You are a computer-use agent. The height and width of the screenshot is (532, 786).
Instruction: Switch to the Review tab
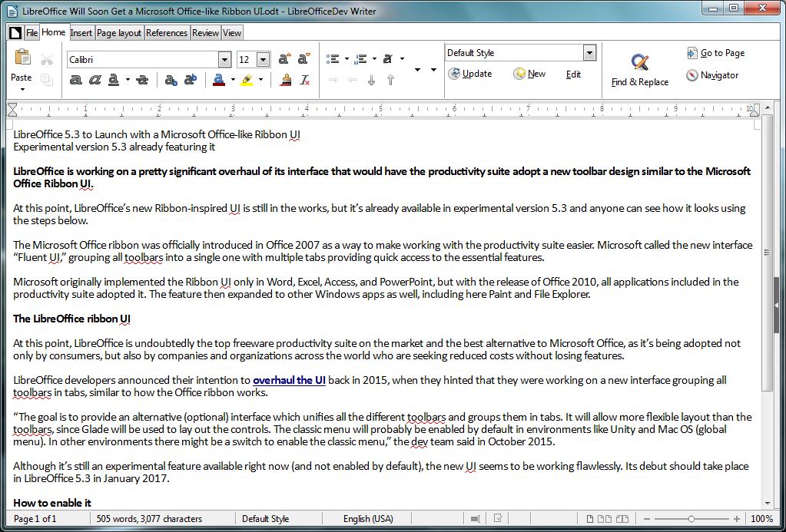click(205, 33)
